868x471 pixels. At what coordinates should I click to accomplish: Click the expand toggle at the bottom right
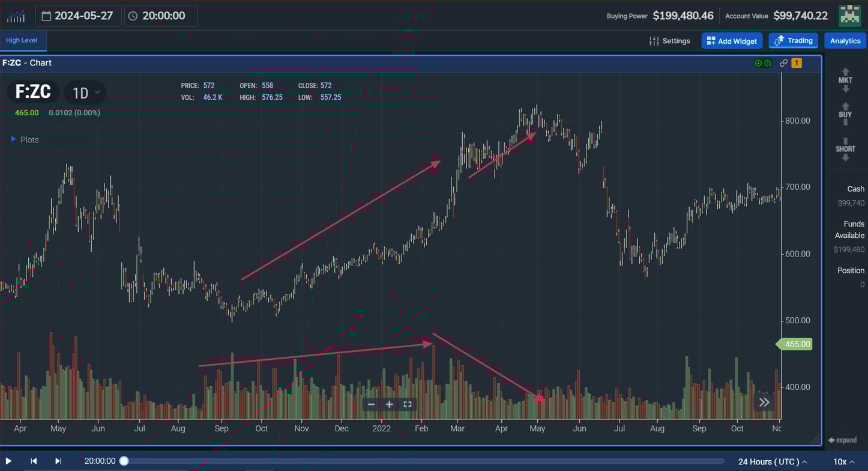[843, 440]
